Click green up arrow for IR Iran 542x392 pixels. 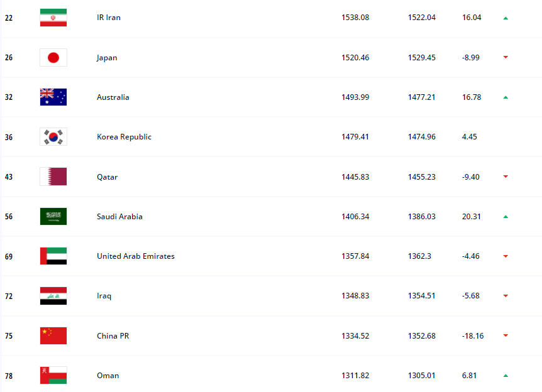pyautogui.click(x=506, y=18)
